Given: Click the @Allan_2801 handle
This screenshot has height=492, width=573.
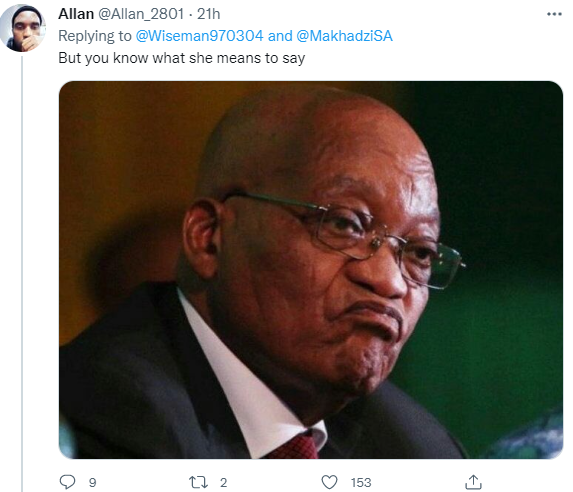Looking at the screenshot, I should tap(141, 14).
